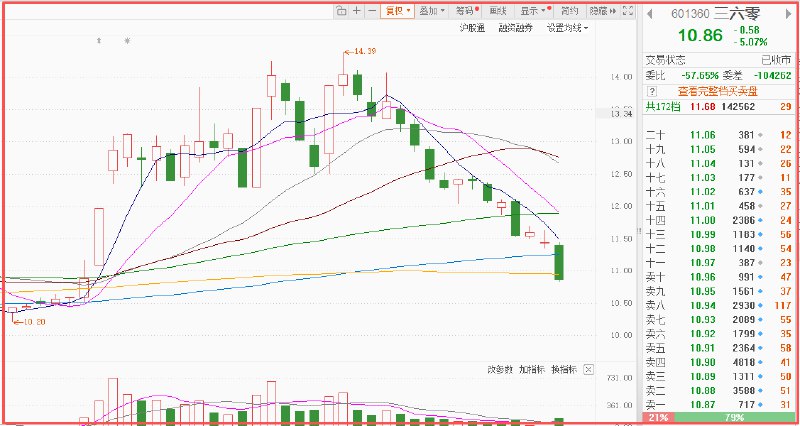Image resolution: width=800 pixels, height=426 pixels.
Task: Select the 十二 row at 10.98
Action: pyautogui.click(x=718, y=248)
